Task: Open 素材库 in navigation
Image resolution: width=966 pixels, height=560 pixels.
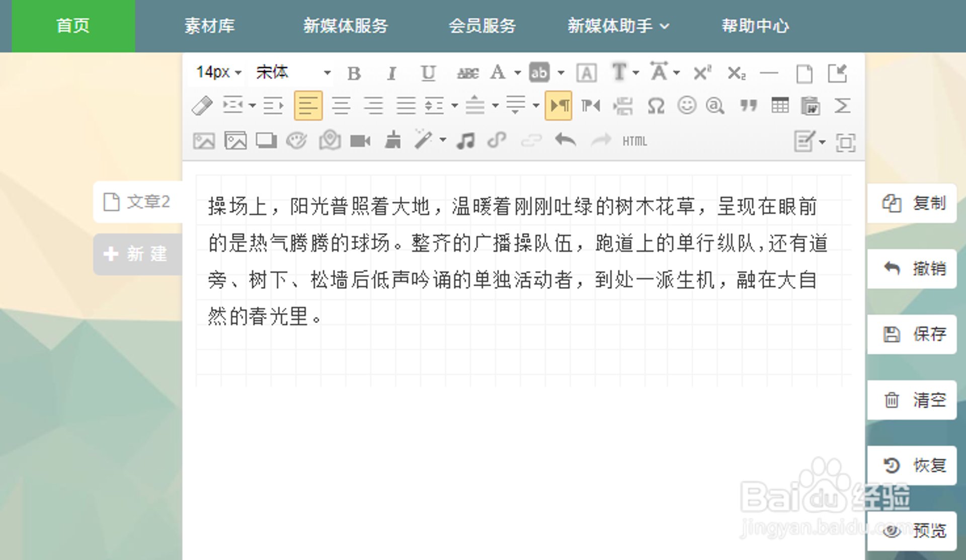Action: (x=209, y=26)
